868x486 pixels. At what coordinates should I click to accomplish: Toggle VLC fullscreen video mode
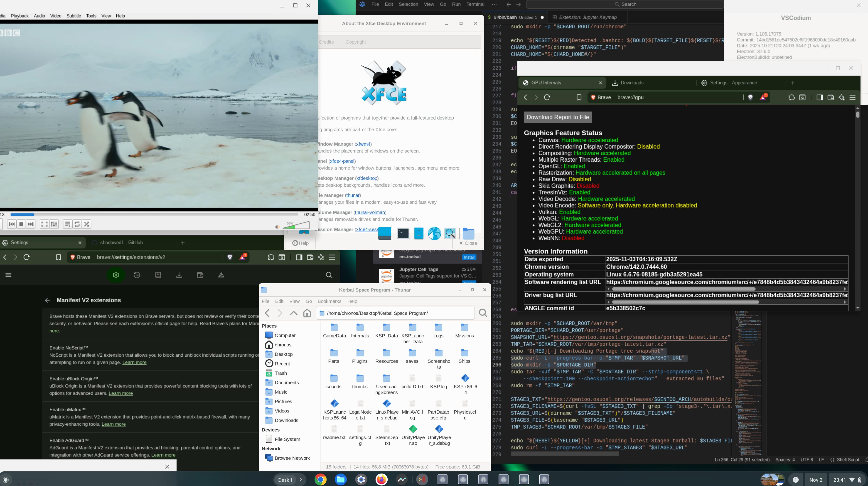click(44, 224)
